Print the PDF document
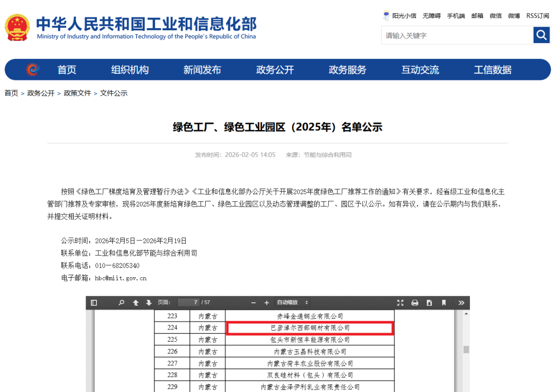This screenshot has height=392, width=554. (x=414, y=303)
